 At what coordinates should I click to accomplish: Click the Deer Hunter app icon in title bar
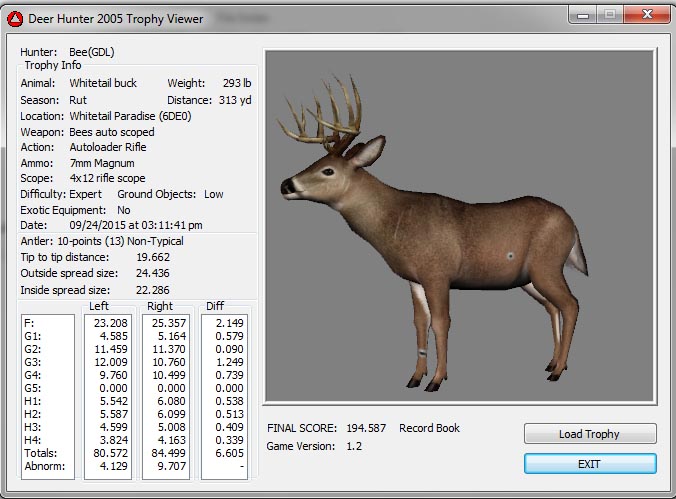click(15, 18)
